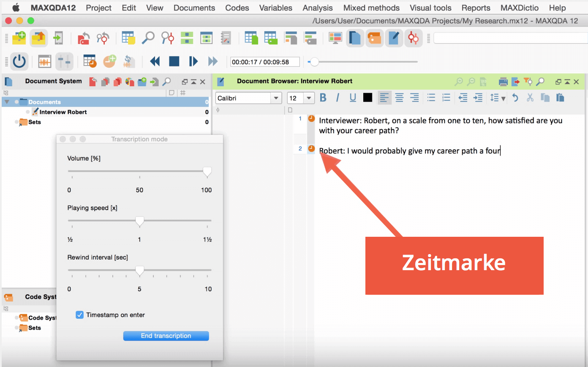The width and height of the screenshot is (588, 367).
Task: Click the play/pause button
Action: [x=193, y=62]
